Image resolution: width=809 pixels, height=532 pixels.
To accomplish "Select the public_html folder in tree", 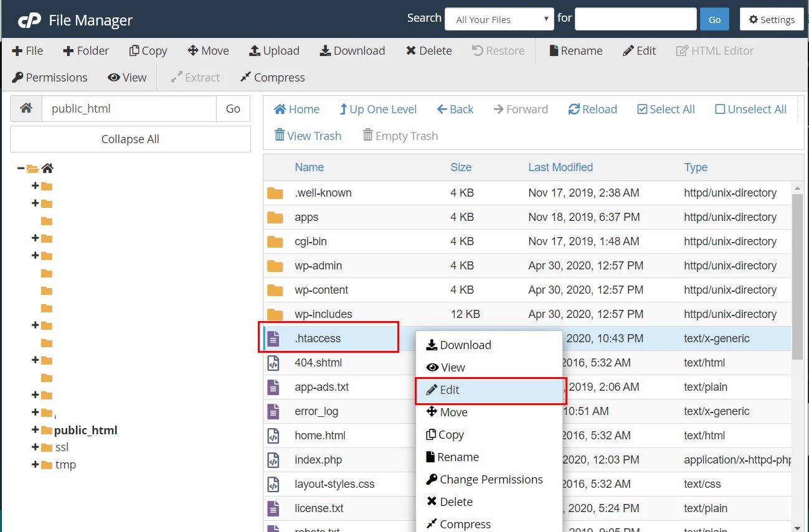I will pyautogui.click(x=85, y=430).
